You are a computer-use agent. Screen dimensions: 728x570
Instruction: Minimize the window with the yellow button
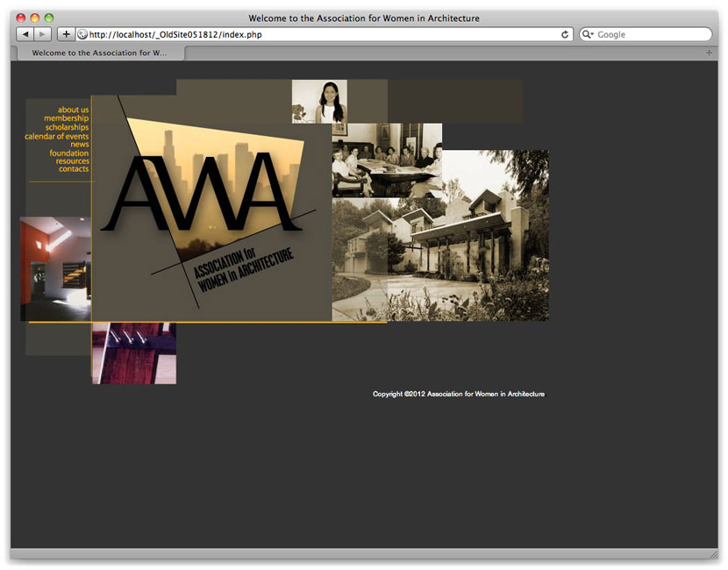point(35,18)
